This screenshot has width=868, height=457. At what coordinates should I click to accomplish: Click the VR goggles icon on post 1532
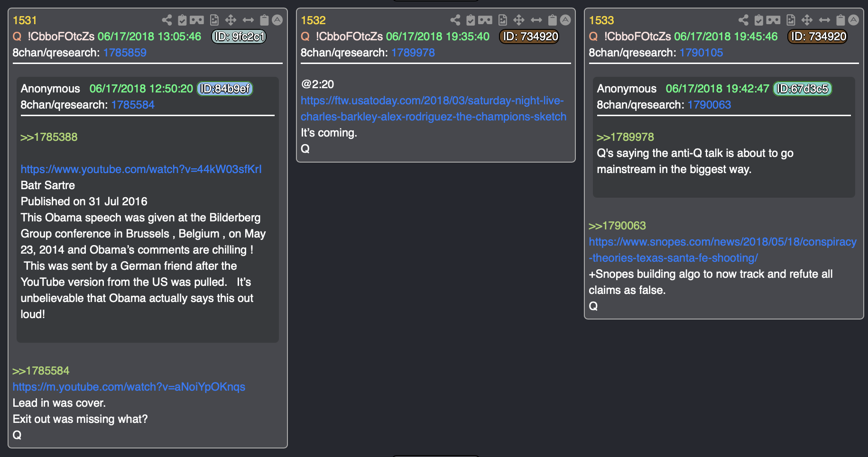485,20
